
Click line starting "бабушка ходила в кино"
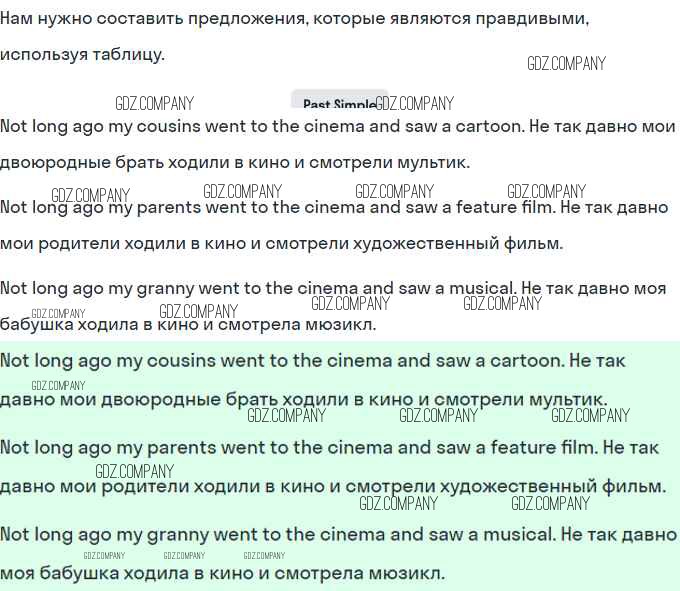coord(188,324)
